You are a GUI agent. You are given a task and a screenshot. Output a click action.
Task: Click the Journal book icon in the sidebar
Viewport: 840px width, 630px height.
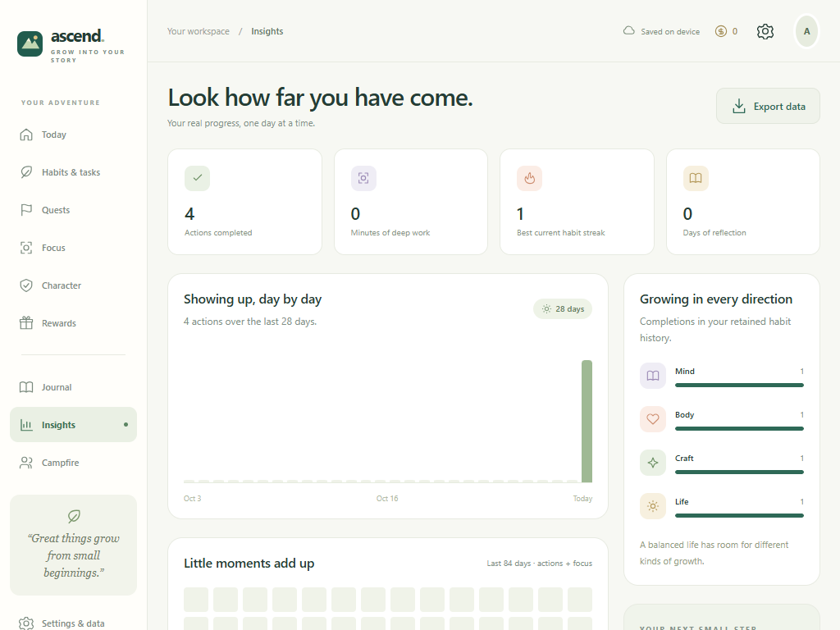tap(26, 387)
